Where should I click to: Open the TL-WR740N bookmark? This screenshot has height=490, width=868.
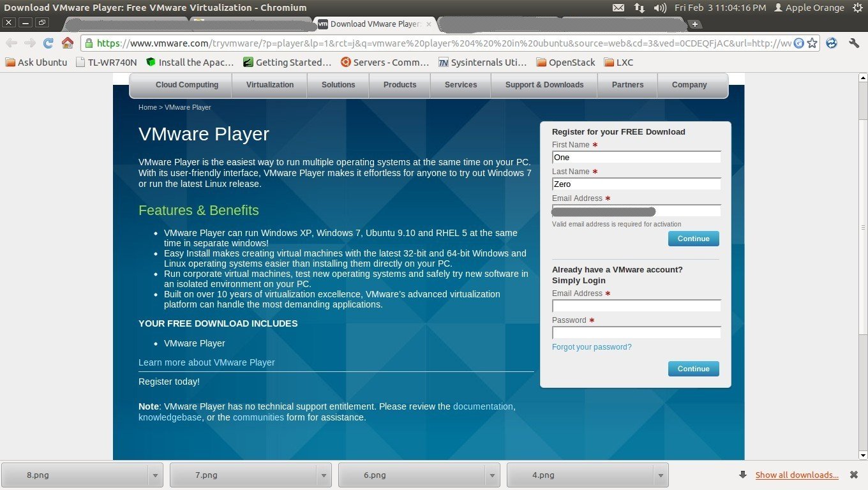coord(106,63)
